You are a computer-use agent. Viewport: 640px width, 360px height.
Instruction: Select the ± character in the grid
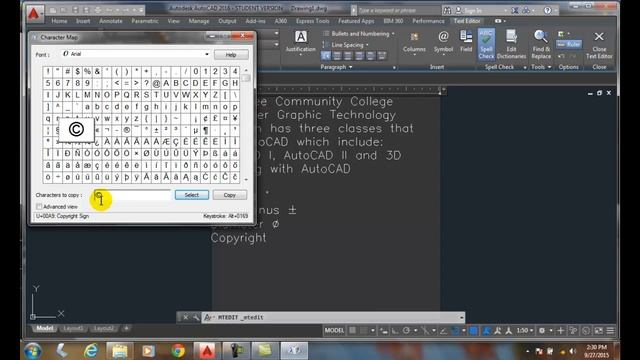pos(156,130)
